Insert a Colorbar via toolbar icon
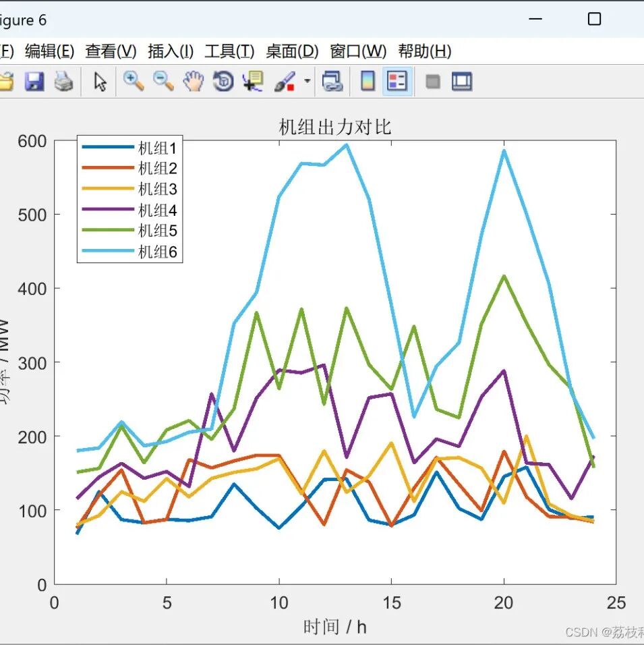This screenshot has width=644, height=645. coord(368,81)
